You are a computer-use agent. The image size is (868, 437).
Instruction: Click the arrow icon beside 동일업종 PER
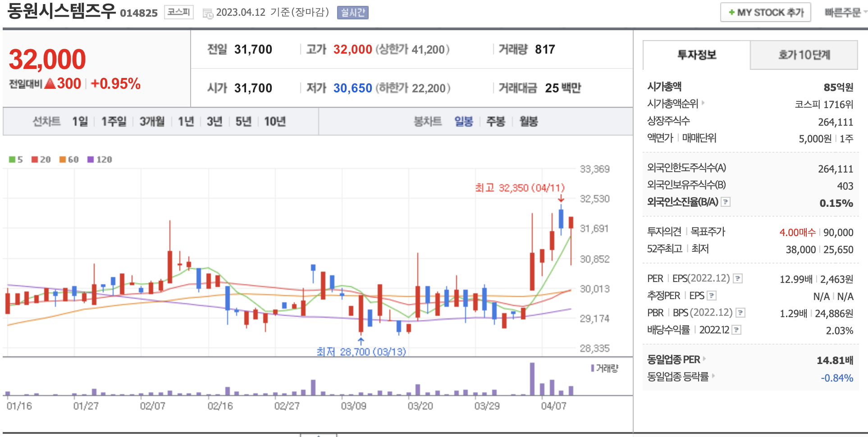click(x=704, y=359)
